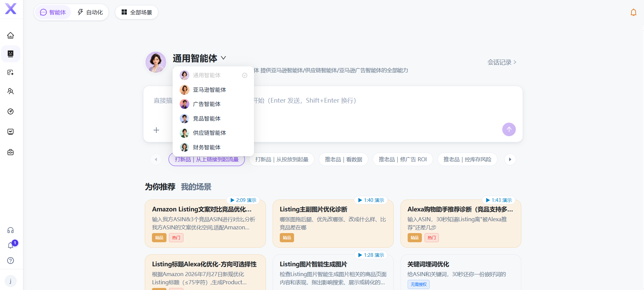
Task: Open the AI document sparkle sidebar icon
Action: pos(11,72)
